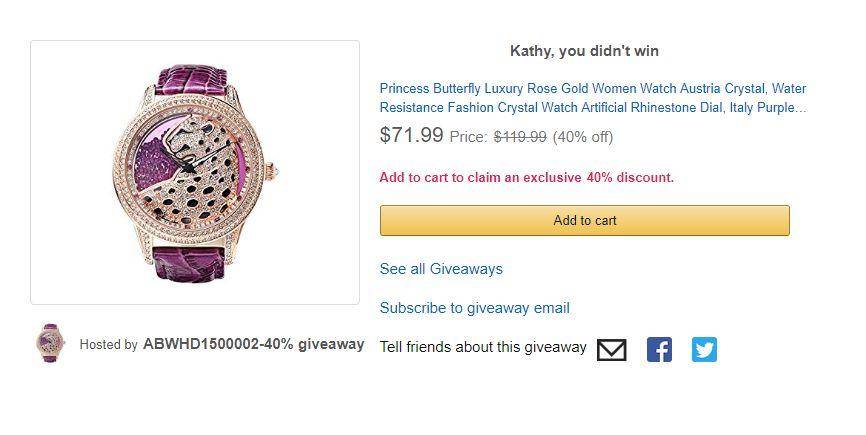The height and width of the screenshot is (435, 866).
Task: Click the "Hosted by" label
Action: pos(108,344)
